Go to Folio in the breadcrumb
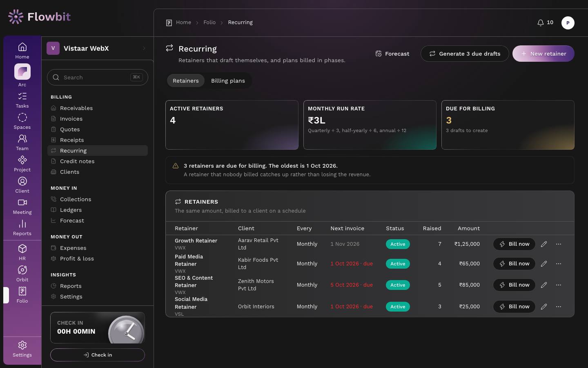This screenshot has width=588, height=368. 209,22
